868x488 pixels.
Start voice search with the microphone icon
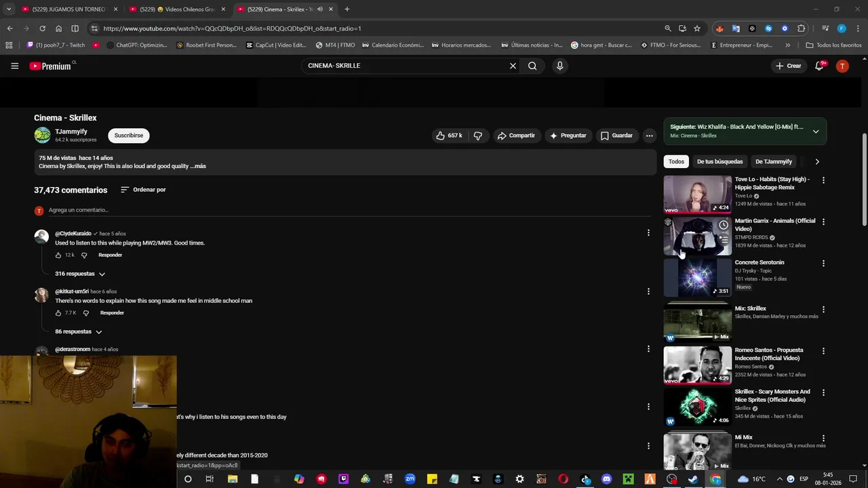click(x=559, y=66)
